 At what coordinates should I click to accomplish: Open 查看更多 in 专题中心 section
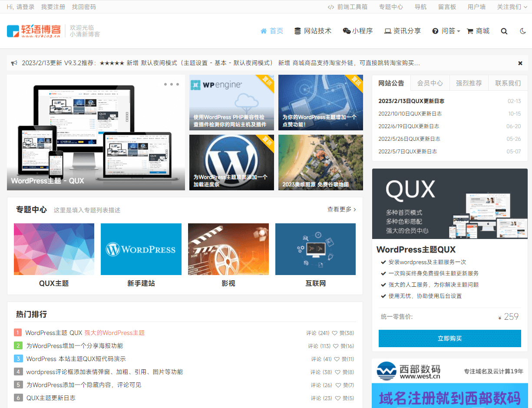(340, 209)
